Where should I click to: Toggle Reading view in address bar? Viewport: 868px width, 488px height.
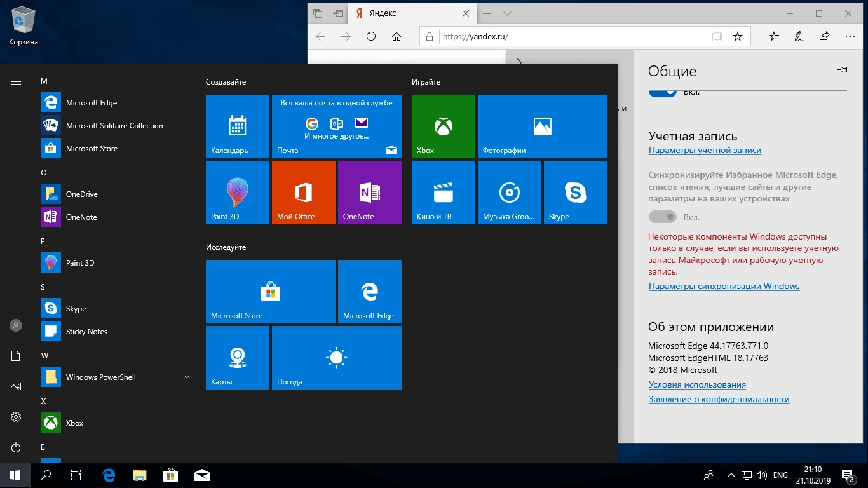coord(717,37)
